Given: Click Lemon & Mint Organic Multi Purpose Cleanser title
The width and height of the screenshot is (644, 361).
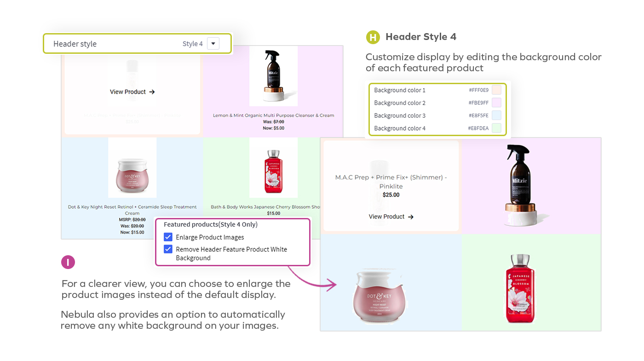Looking at the screenshot, I should click(274, 115).
